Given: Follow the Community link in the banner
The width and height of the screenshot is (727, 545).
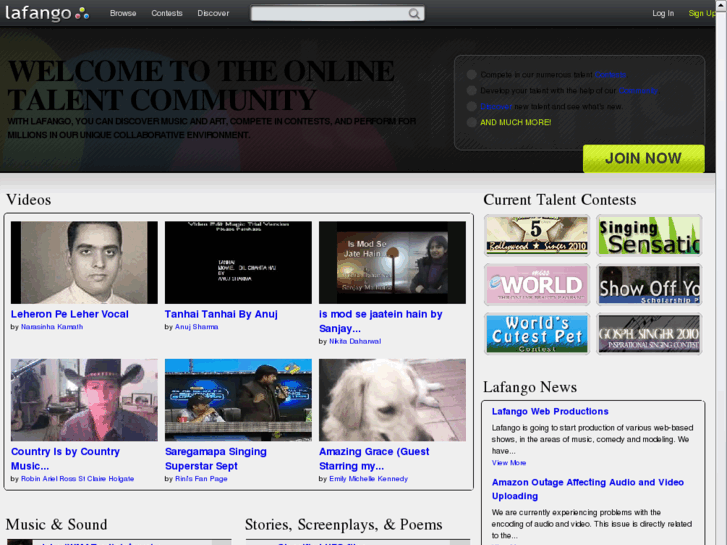Looking at the screenshot, I should [x=638, y=90].
